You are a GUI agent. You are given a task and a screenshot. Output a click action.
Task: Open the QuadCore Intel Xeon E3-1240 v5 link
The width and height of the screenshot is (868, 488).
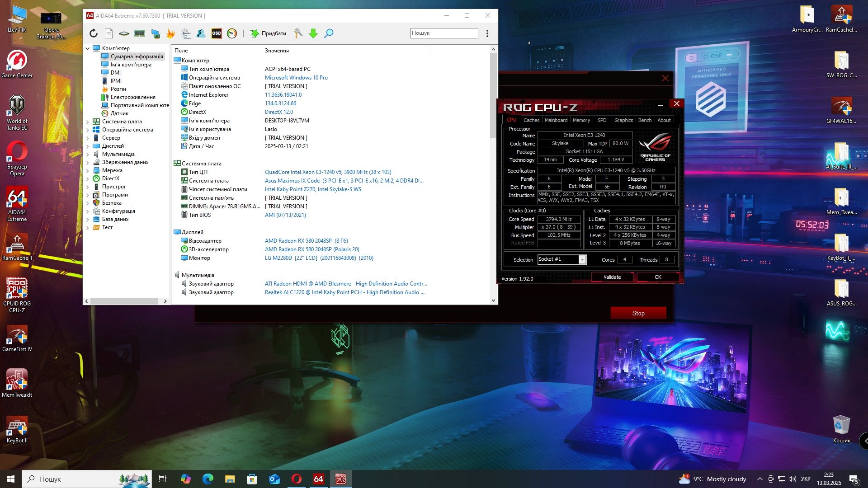click(x=328, y=172)
